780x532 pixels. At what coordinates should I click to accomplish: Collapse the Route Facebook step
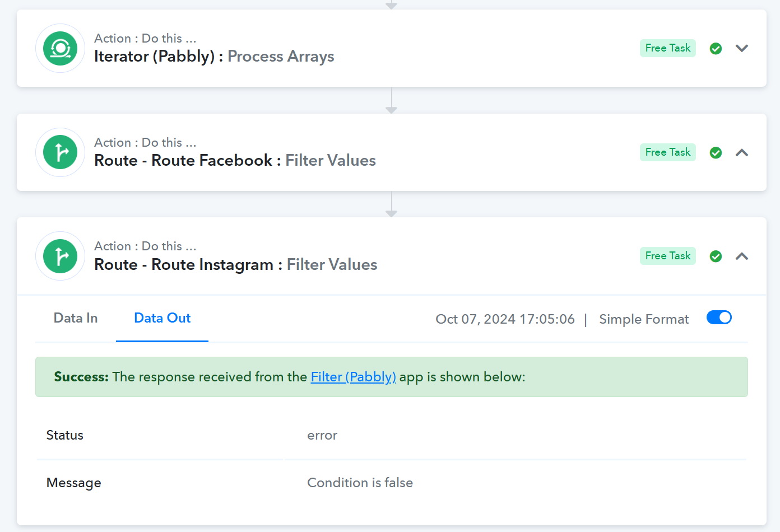point(742,152)
